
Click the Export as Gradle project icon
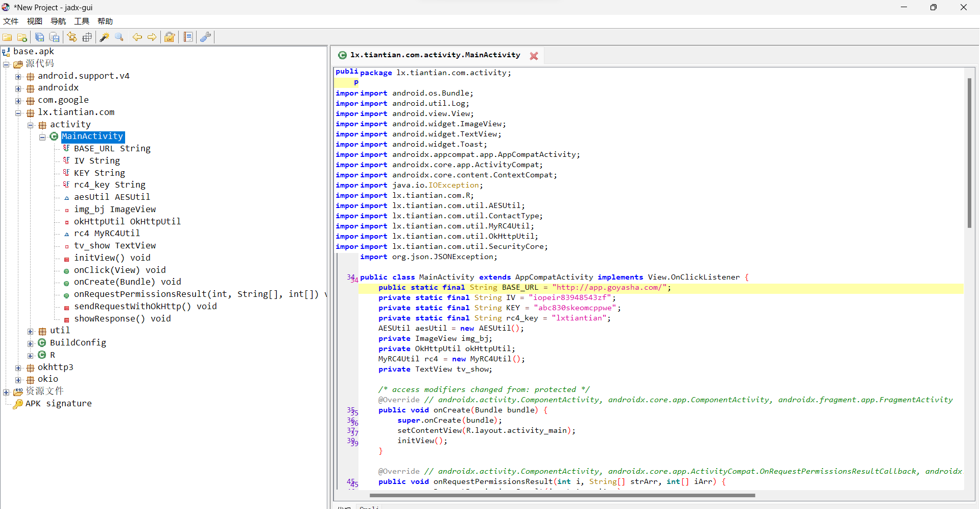click(x=54, y=37)
